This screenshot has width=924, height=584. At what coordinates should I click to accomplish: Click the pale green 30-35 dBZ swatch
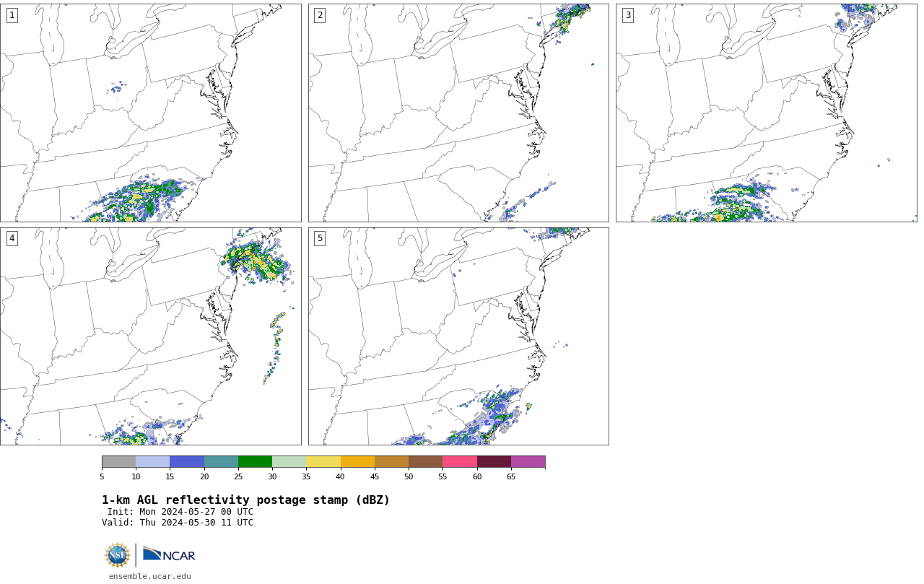click(289, 462)
